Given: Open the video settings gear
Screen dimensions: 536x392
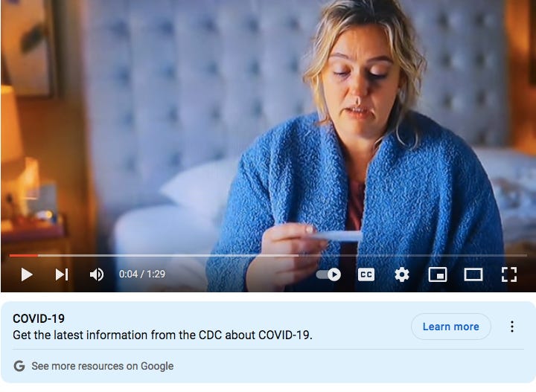Looking at the screenshot, I should 402,274.
